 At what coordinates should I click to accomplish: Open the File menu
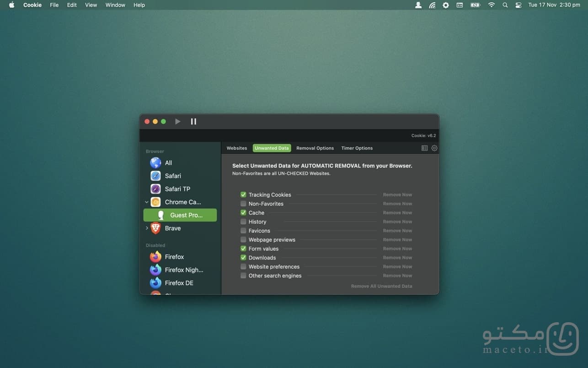pos(54,5)
